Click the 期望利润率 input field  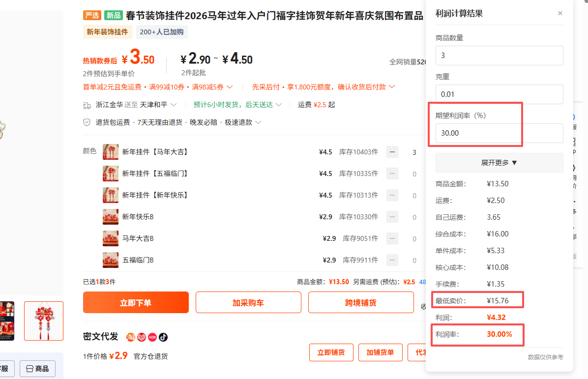pos(499,133)
